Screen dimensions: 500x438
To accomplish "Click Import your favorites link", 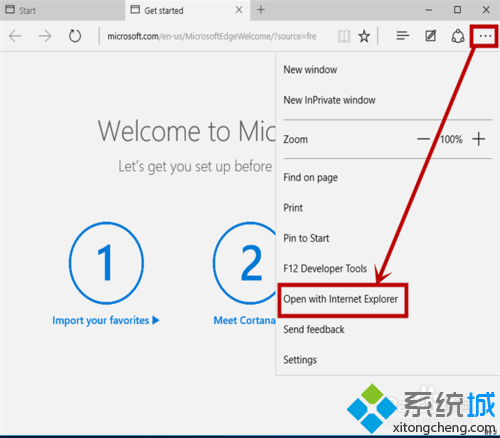I will 106,321.
